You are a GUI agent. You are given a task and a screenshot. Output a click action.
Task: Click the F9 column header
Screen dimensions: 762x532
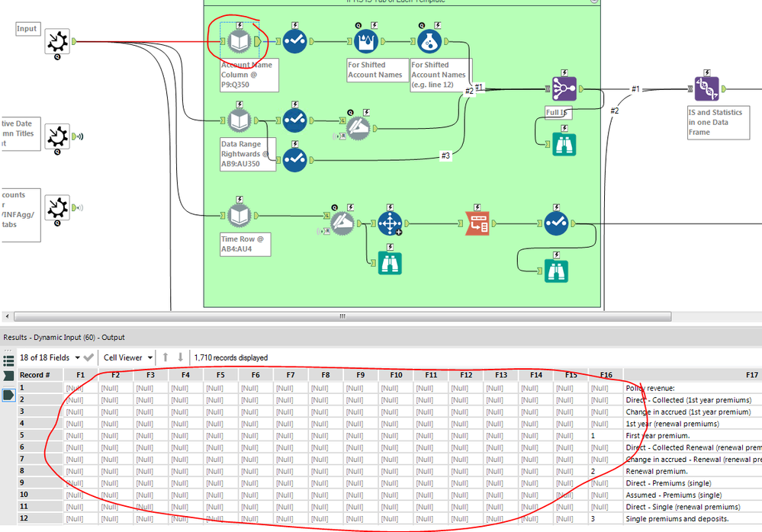click(361, 375)
